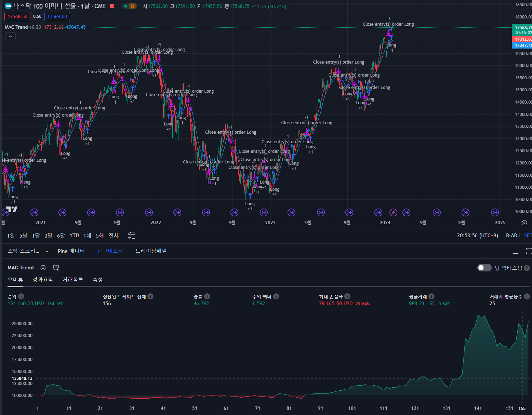Click trade number 155 on equity axis

tap(522, 408)
